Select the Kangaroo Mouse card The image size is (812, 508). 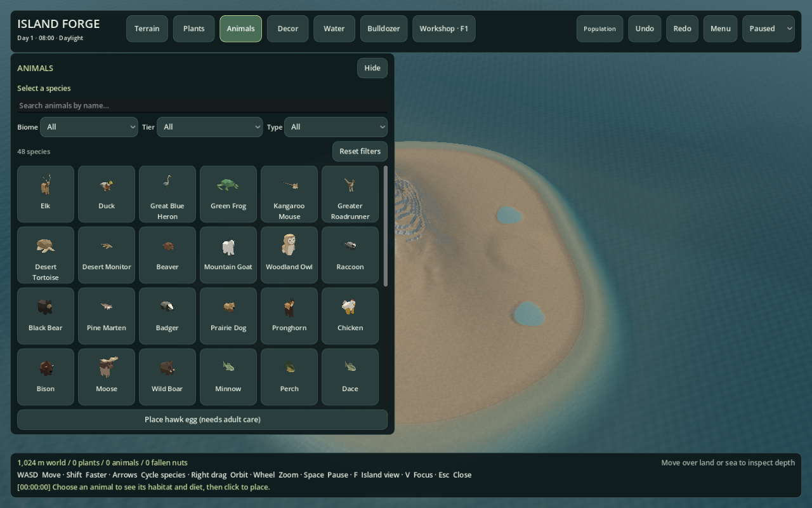[x=289, y=194]
